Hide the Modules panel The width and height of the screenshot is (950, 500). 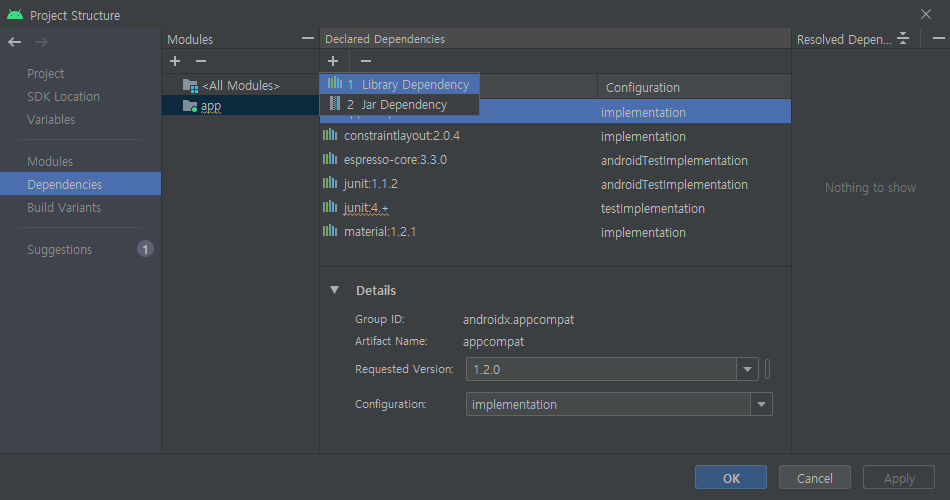[x=308, y=39]
